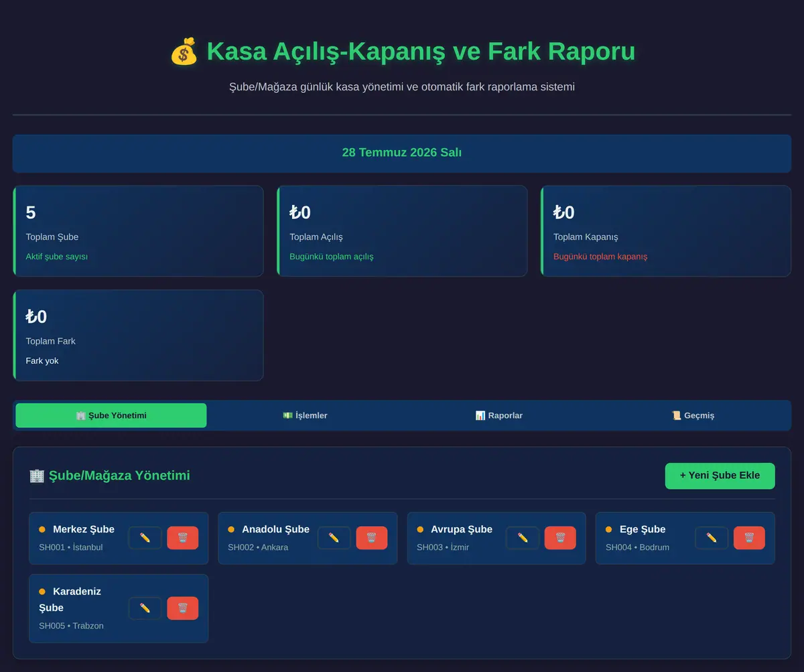Click the SH004 • Bodrum text

637,547
